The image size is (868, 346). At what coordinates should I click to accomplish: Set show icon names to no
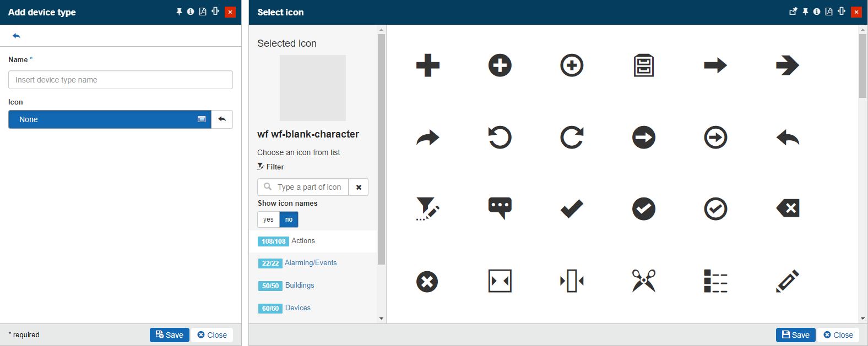(x=289, y=219)
